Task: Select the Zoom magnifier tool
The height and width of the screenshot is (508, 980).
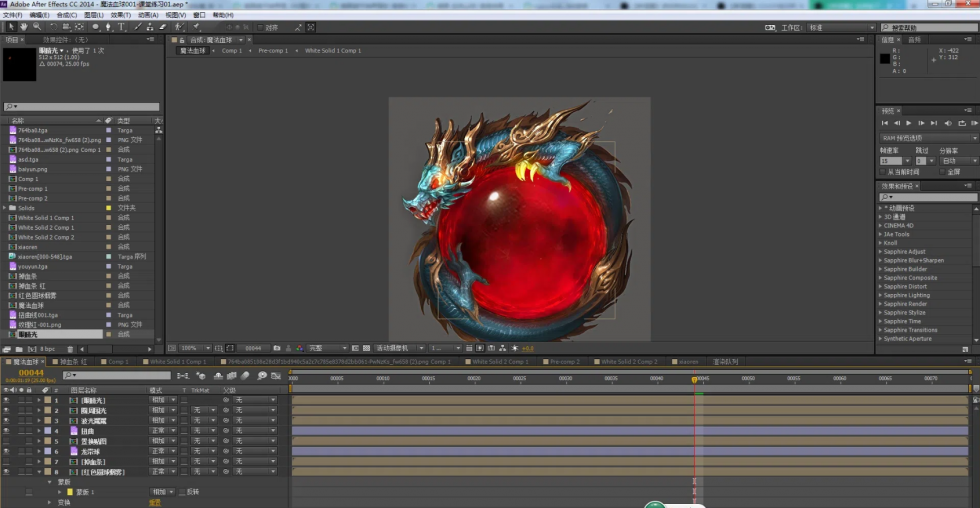Action: tap(37, 27)
